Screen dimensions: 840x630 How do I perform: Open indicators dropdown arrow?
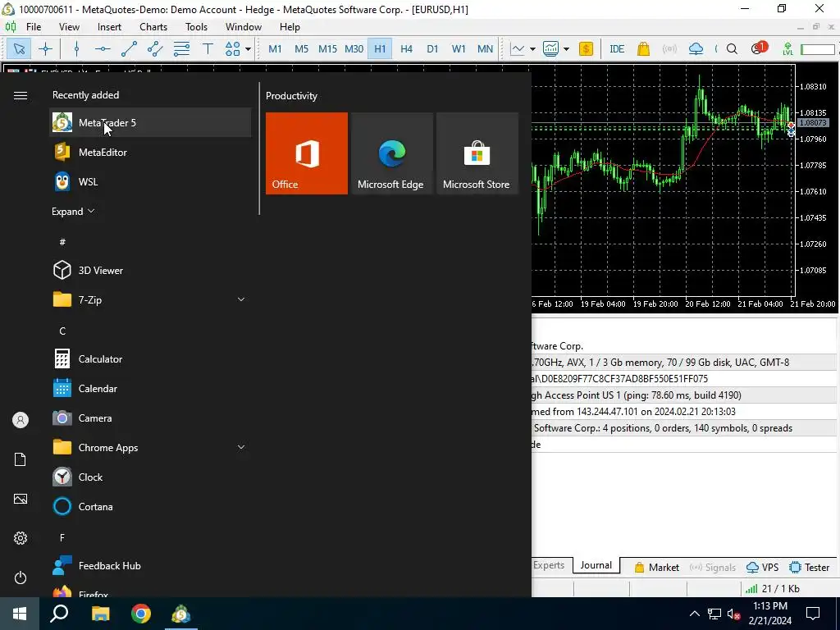pyautogui.click(x=566, y=48)
